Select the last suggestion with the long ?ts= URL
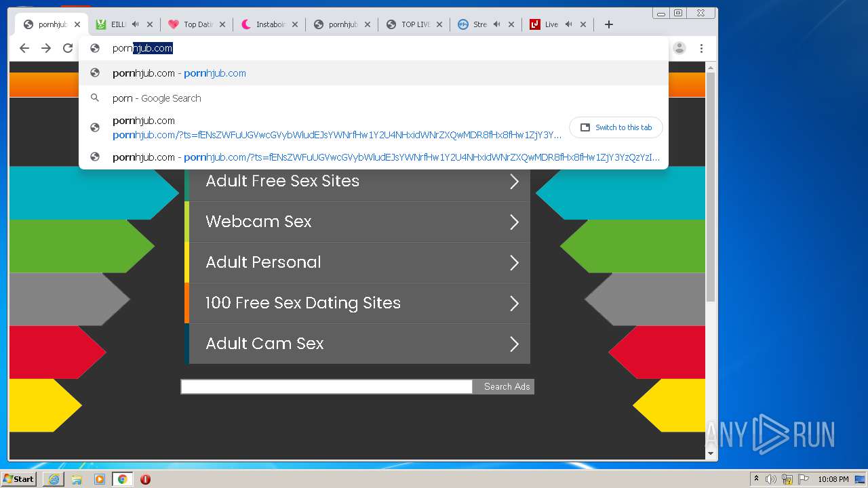868x488 pixels. 373,157
